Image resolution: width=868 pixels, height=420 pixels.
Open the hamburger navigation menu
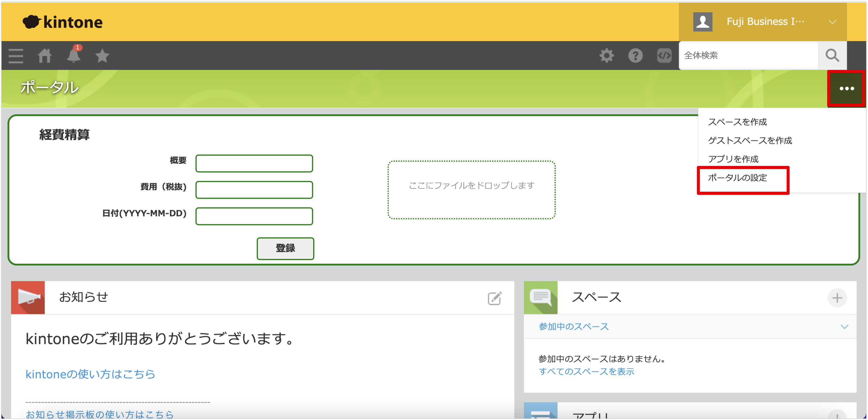click(x=16, y=56)
